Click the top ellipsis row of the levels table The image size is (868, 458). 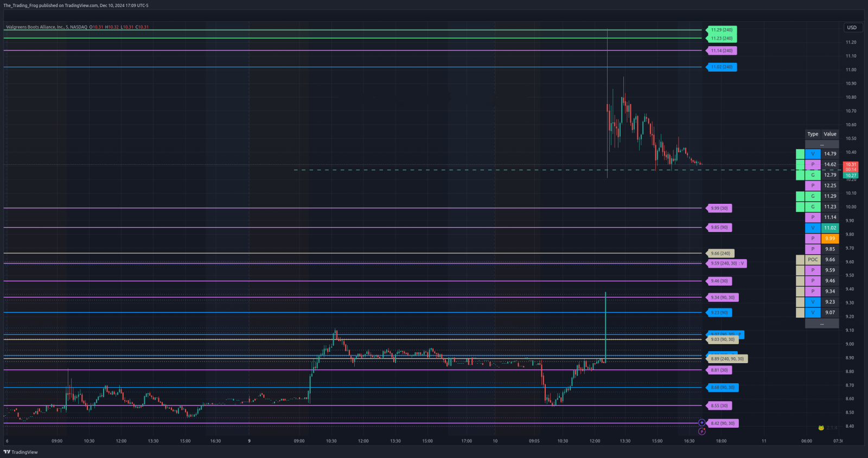[x=822, y=144]
